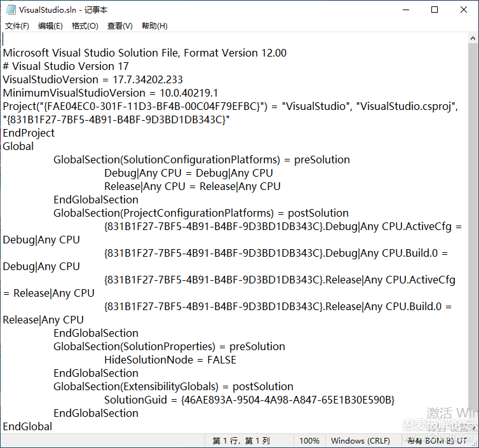
Task: Click the 'Release|Any CPU.ActiveCfg' line
Action: [x=280, y=280]
